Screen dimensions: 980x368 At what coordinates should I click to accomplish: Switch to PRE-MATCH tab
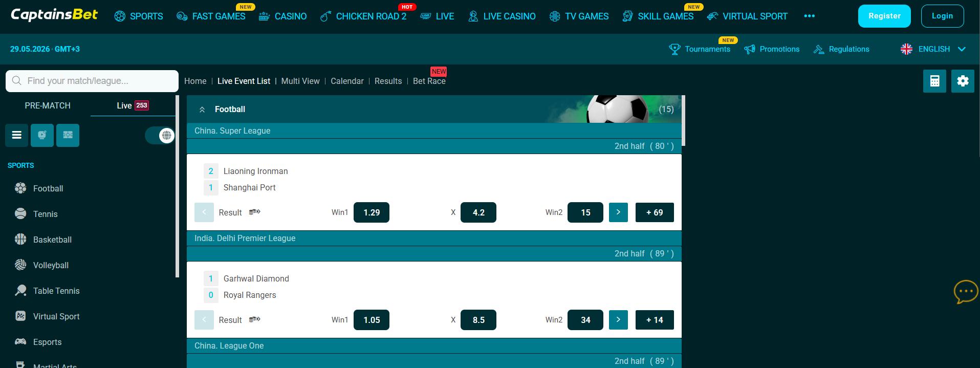coord(48,105)
